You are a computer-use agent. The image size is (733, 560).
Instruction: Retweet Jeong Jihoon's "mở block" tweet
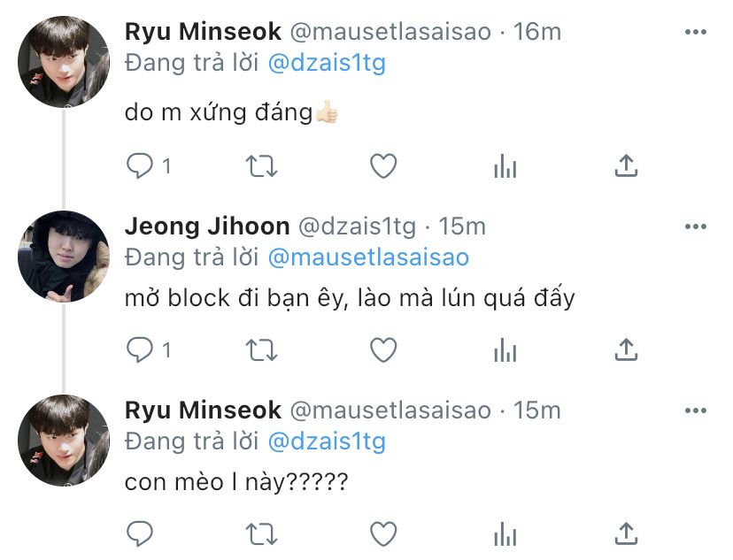point(261,350)
